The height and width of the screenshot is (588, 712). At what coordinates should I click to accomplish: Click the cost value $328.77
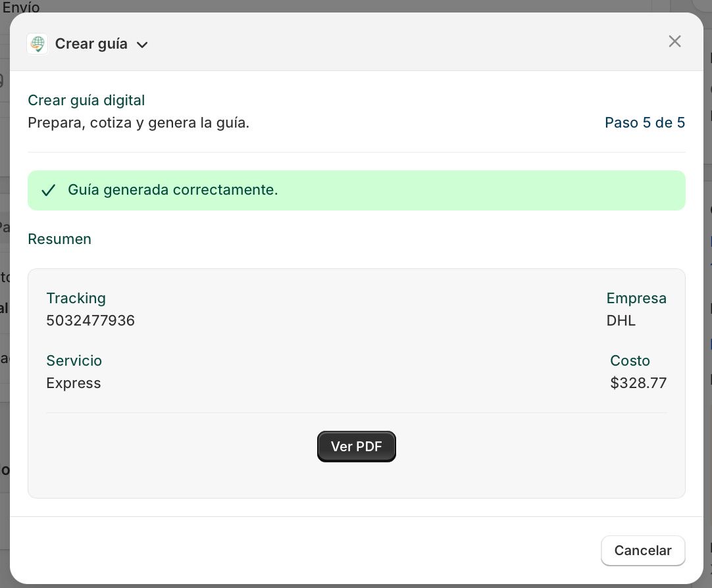pos(638,383)
